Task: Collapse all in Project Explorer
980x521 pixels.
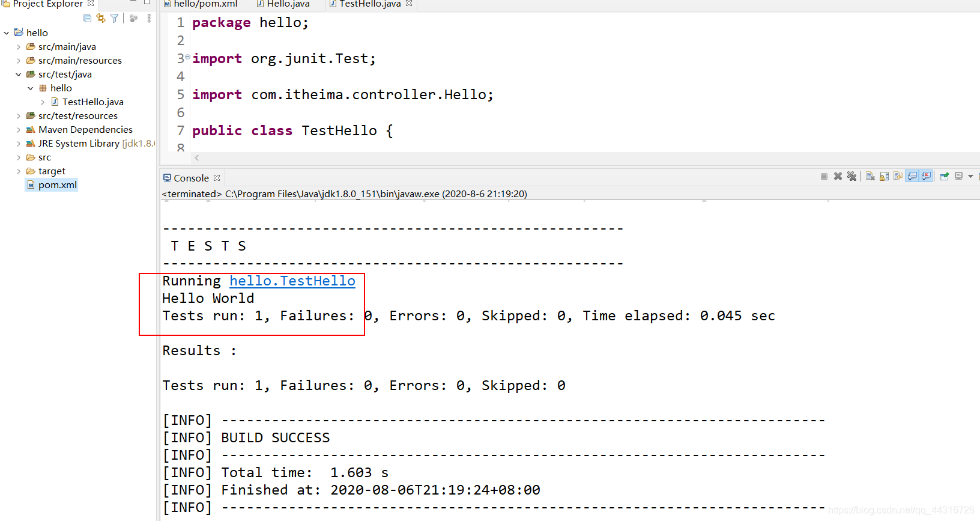Action: [88, 19]
